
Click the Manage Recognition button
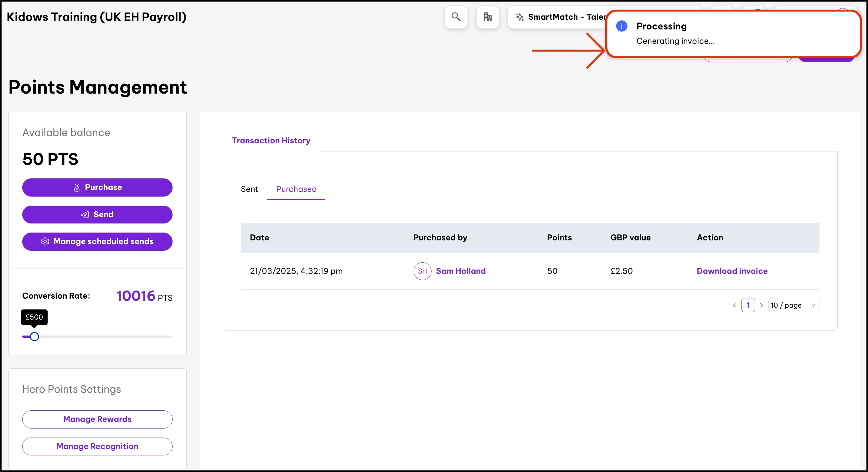[97, 446]
